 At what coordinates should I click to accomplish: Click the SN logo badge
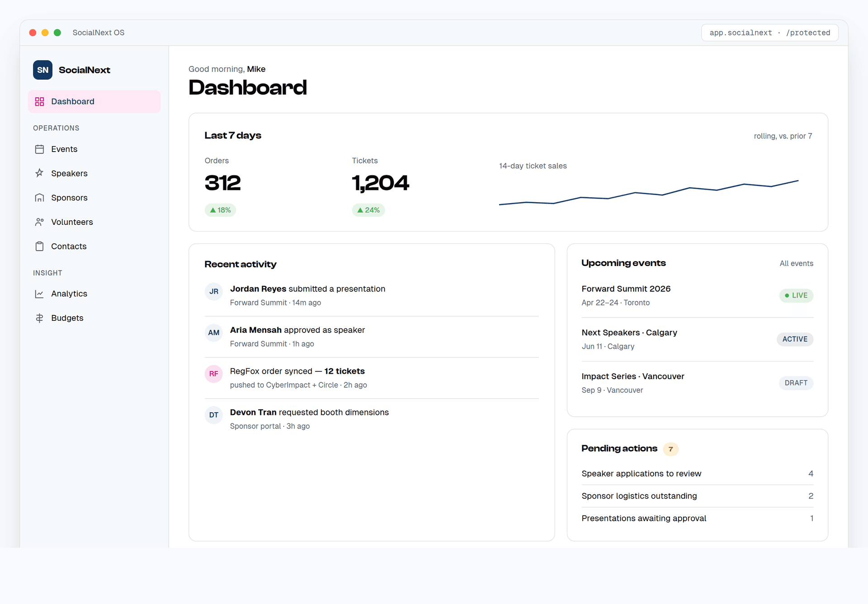[x=42, y=70]
